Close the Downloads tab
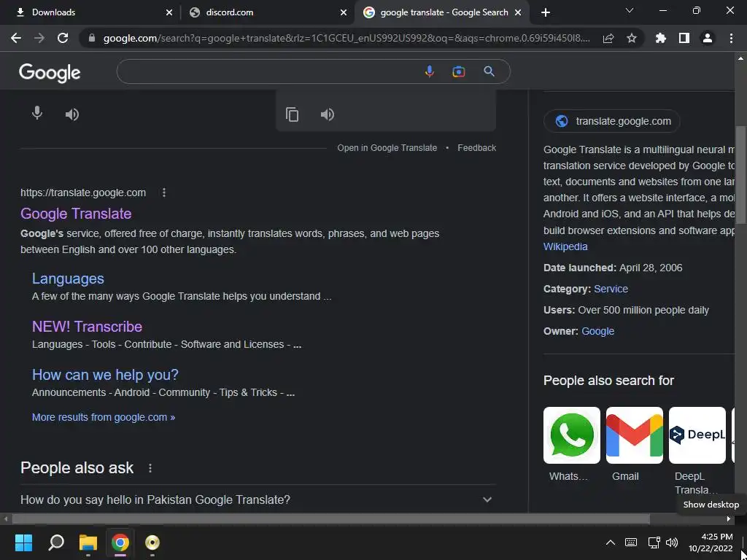 [169, 12]
